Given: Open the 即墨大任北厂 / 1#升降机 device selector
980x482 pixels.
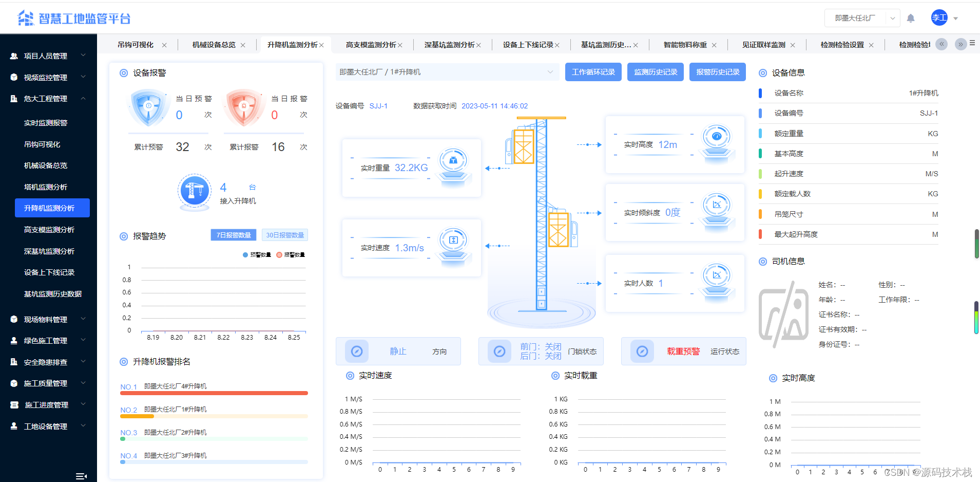Looking at the screenshot, I should pos(447,72).
